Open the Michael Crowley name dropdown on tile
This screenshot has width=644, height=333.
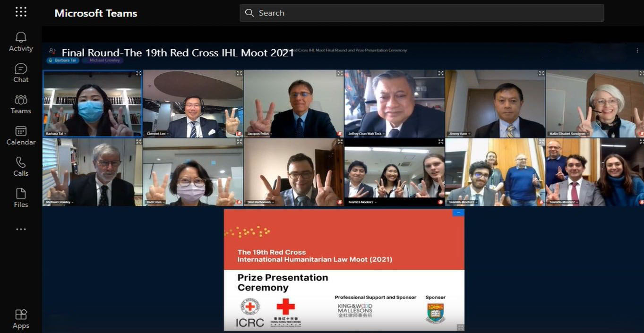[x=60, y=202]
